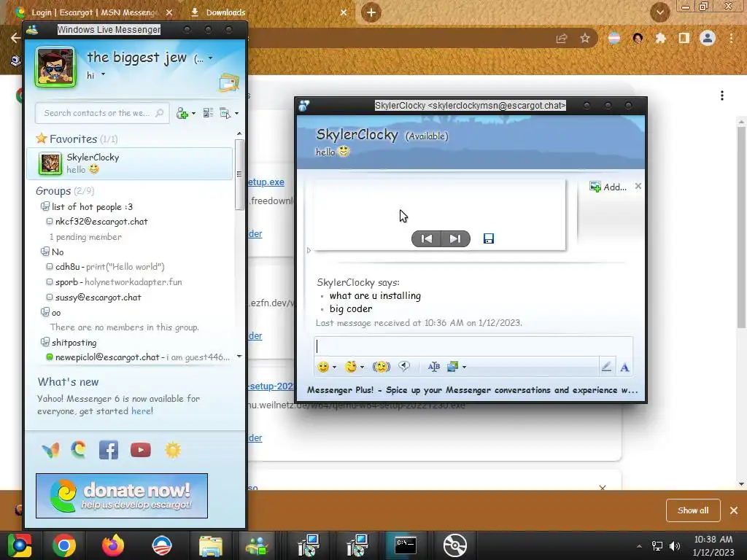Click your own display picture in Messenger

[x=55, y=66]
